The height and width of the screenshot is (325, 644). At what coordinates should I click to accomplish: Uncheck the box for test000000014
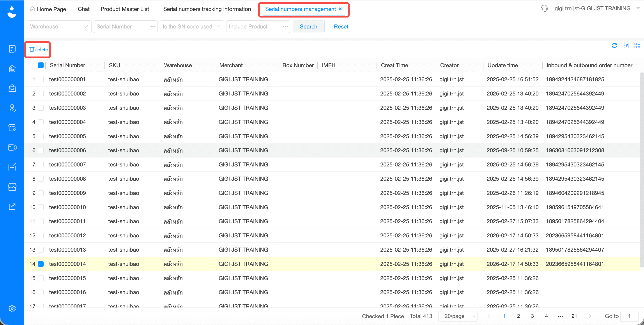tap(41, 264)
